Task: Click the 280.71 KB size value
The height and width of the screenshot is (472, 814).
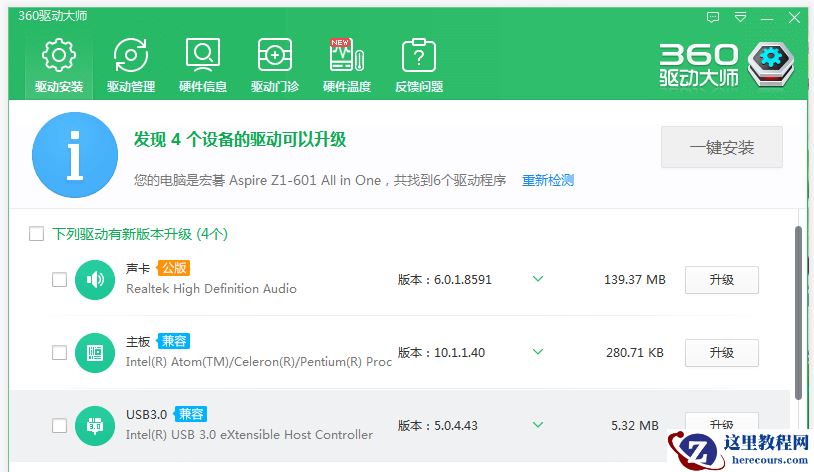Action: (x=634, y=353)
